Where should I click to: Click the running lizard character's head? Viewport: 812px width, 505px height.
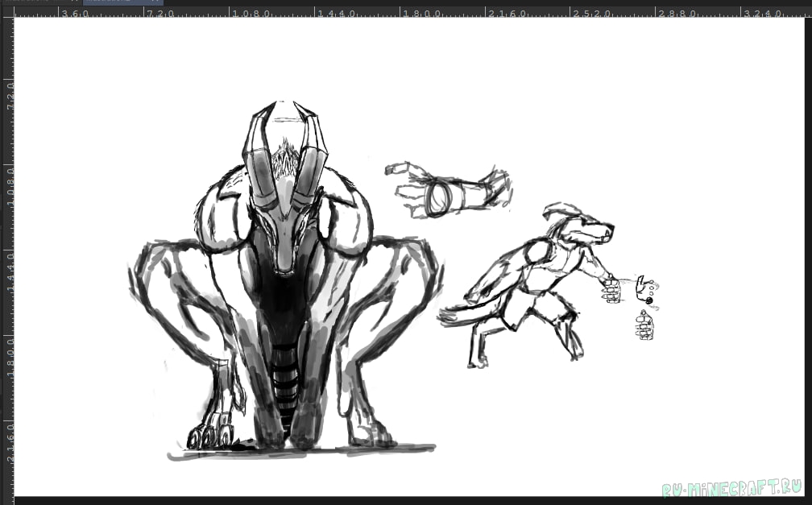click(584, 224)
